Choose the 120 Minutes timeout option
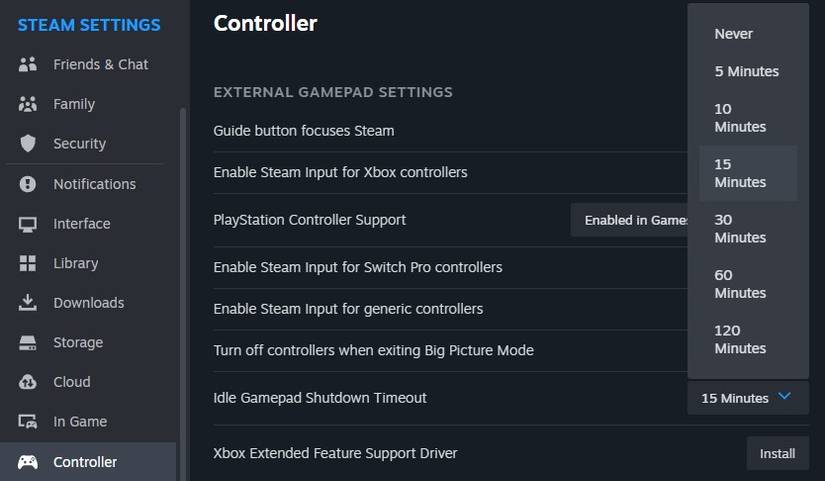 [740, 339]
